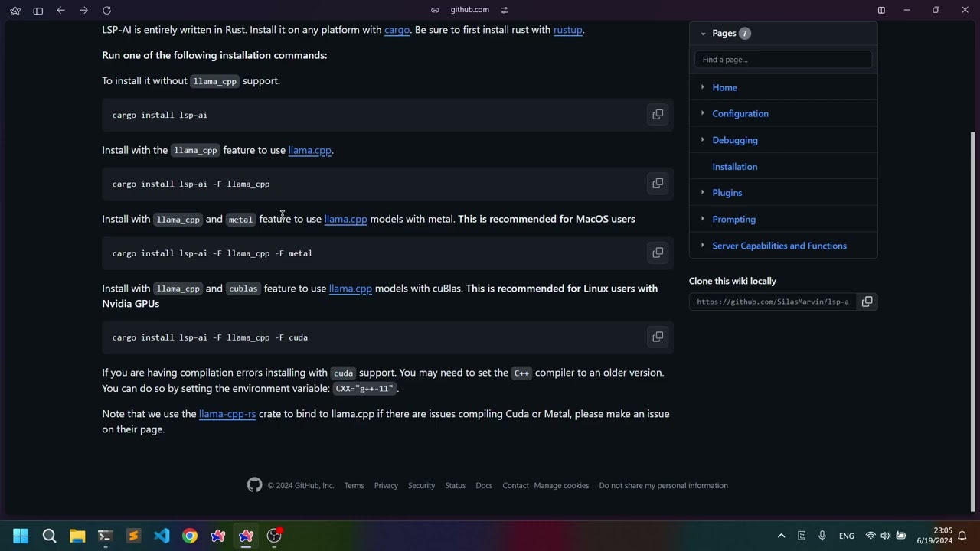Copy the '-F llama_cpp -F metal' install command
The height and width of the screenshot is (551, 980).
(658, 253)
